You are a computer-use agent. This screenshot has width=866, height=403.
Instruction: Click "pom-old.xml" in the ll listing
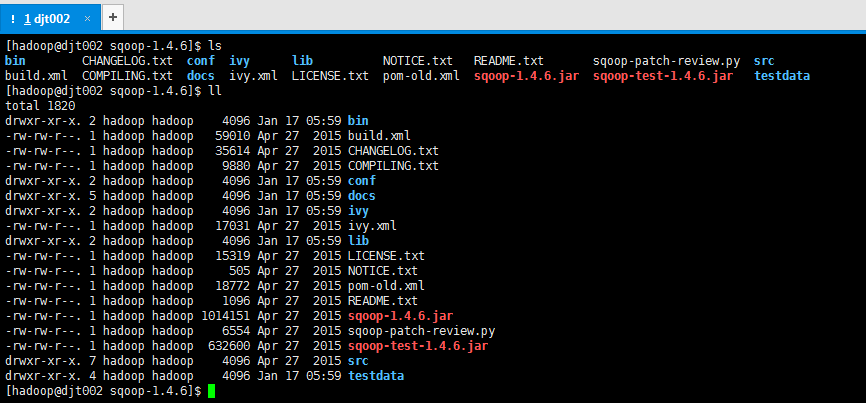pyautogui.click(x=387, y=286)
